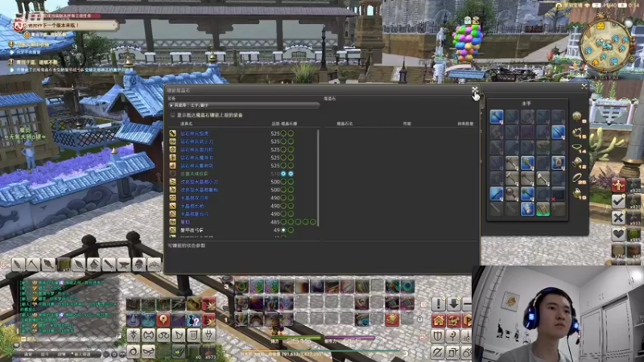
Task: Select the item level 485 row with five slots
Action: (243, 222)
